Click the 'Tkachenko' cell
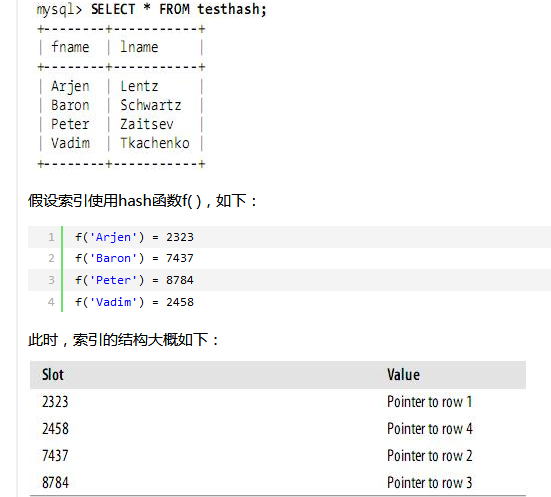 click(155, 143)
